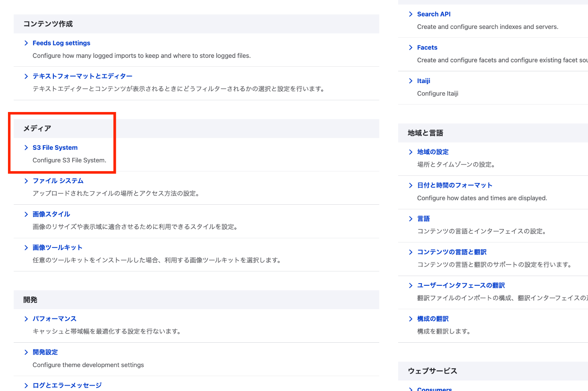This screenshot has height=391, width=588.
Task: Click chevron beside 言語
Action: pos(411,219)
